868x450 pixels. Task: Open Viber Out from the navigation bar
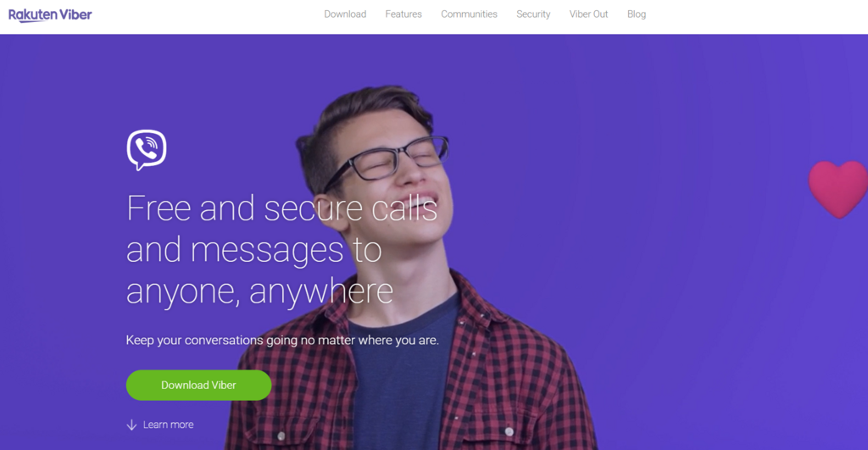[x=588, y=14]
